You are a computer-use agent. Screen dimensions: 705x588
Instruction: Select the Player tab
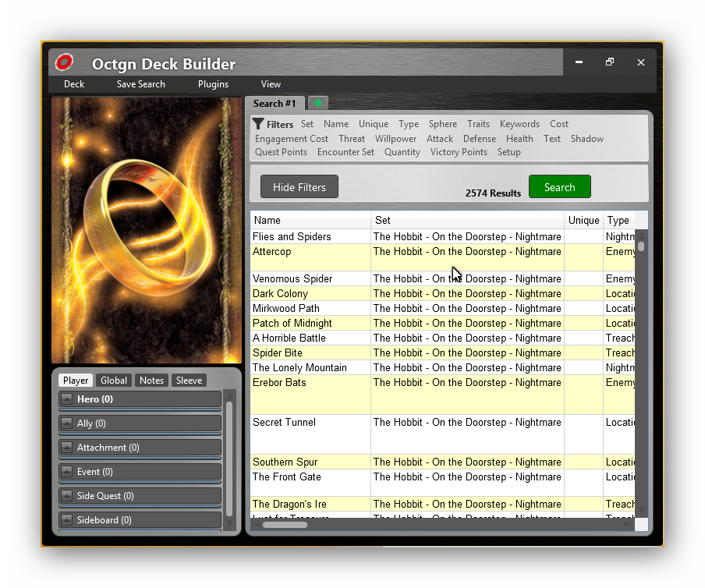76,381
